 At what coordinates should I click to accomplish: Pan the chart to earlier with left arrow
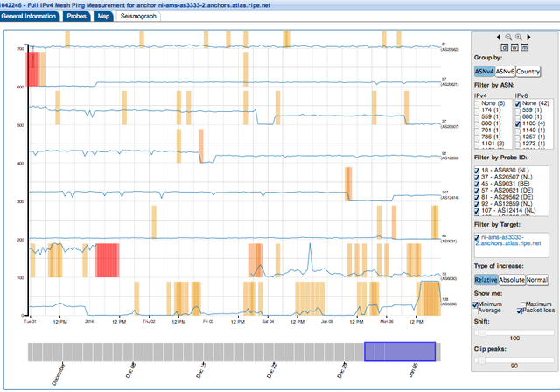pos(499,37)
